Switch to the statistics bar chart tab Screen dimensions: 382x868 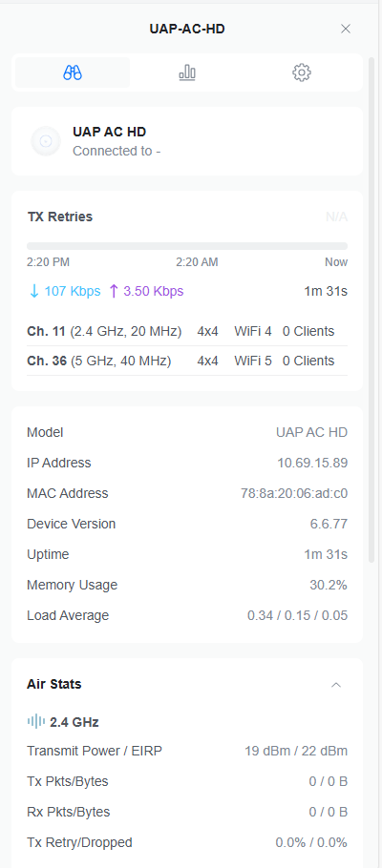[187, 72]
